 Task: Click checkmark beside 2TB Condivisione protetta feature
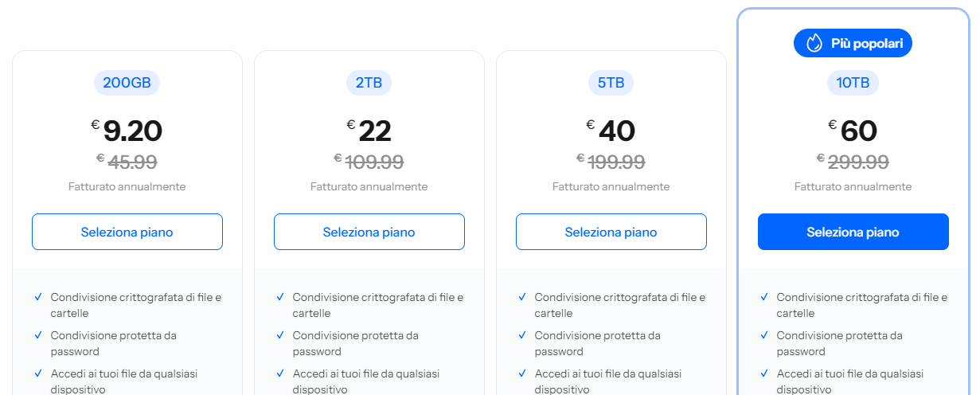280,335
